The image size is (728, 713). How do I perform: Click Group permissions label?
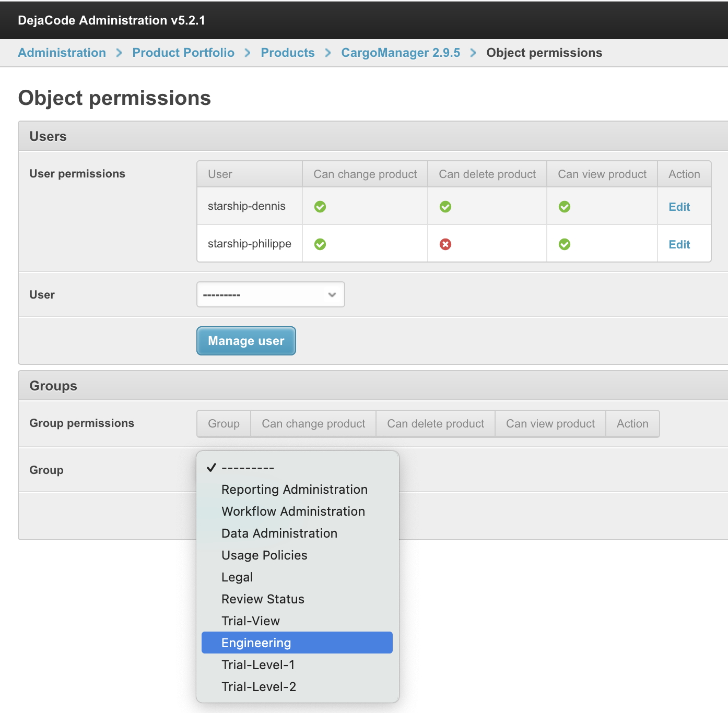tap(81, 423)
